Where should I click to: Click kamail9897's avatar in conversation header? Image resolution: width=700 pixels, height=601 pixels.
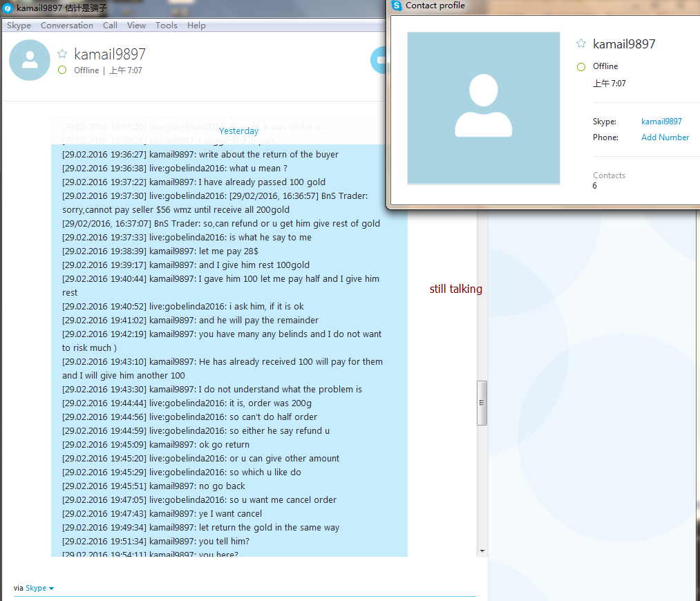pyautogui.click(x=30, y=60)
